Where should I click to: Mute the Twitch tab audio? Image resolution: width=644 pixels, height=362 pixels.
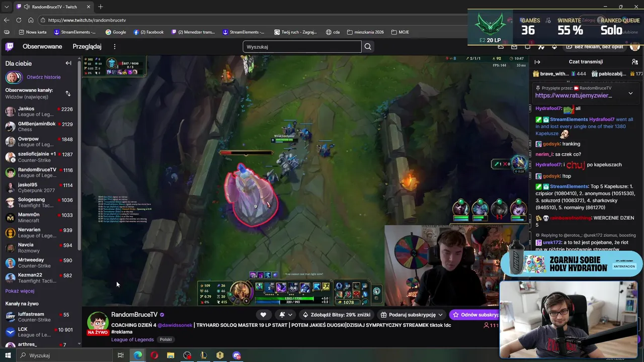coord(26,7)
